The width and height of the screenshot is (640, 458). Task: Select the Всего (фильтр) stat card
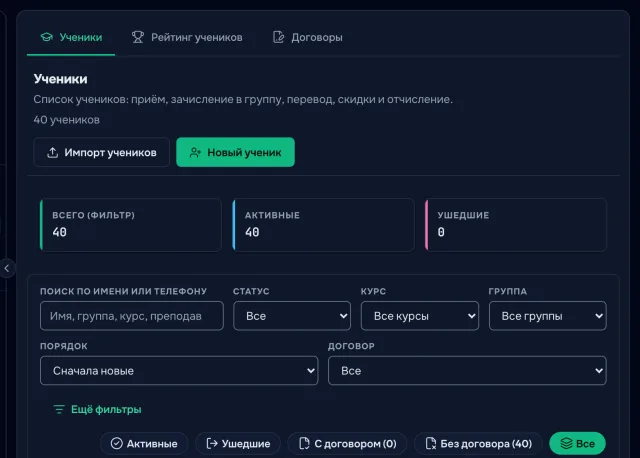[131, 225]
